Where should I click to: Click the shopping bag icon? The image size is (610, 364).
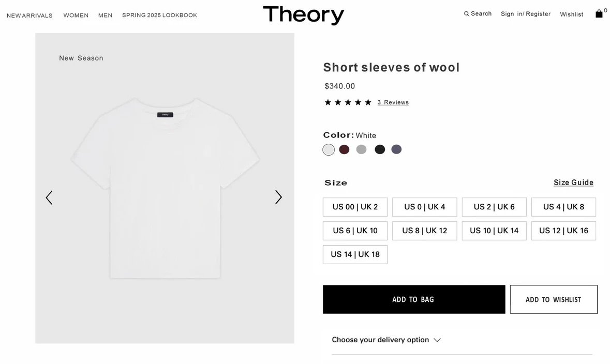(599, 14)
